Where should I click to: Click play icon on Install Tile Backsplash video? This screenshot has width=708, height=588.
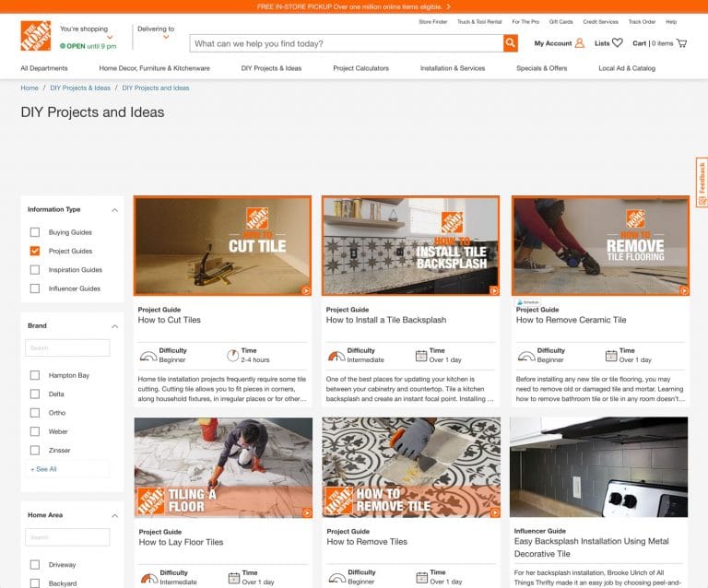493,290
